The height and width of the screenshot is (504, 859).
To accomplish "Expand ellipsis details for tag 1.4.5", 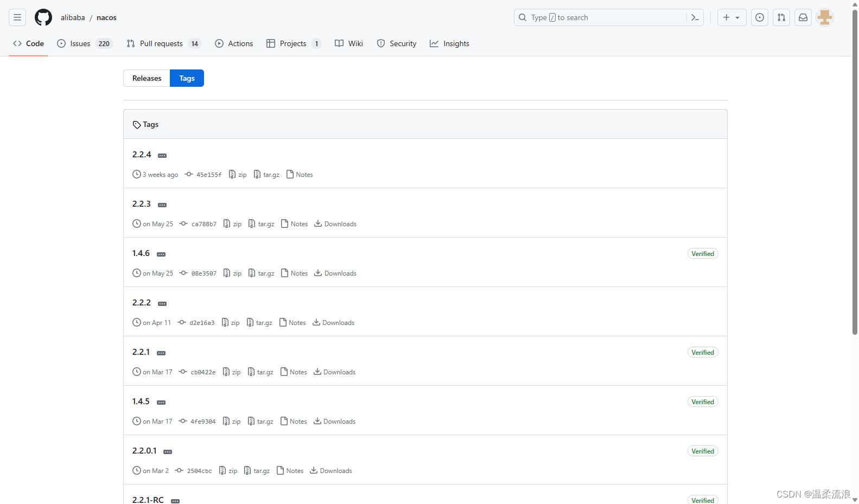I will (161, 403).
